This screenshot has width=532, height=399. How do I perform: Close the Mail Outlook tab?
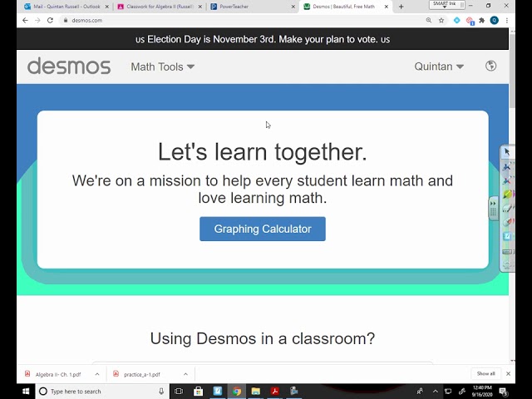point(107,7)
